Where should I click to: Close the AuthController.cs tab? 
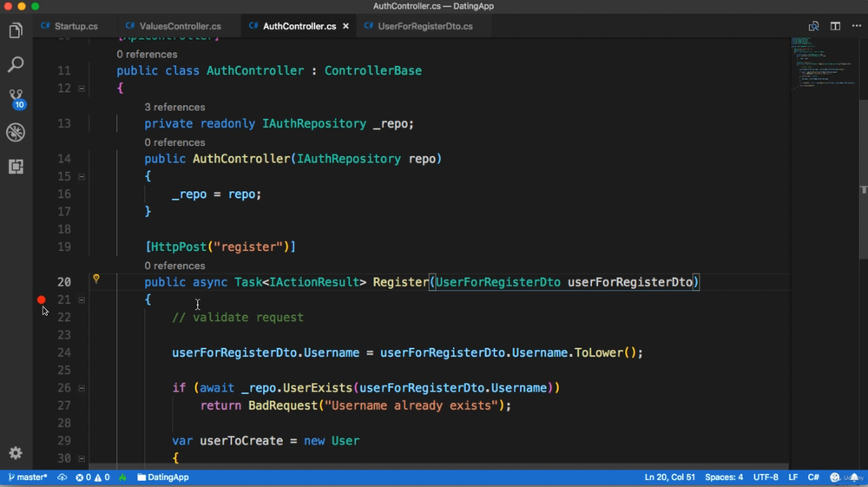pyautogui.click(x=345, y=26)
